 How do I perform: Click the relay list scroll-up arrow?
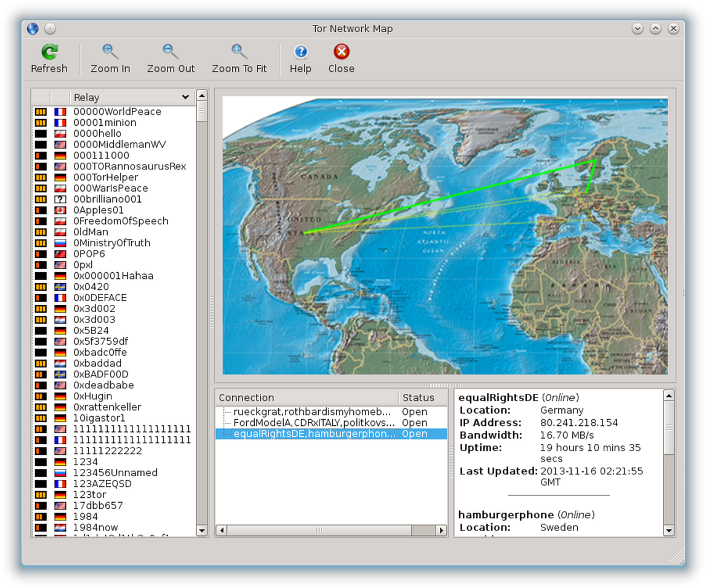201,96
